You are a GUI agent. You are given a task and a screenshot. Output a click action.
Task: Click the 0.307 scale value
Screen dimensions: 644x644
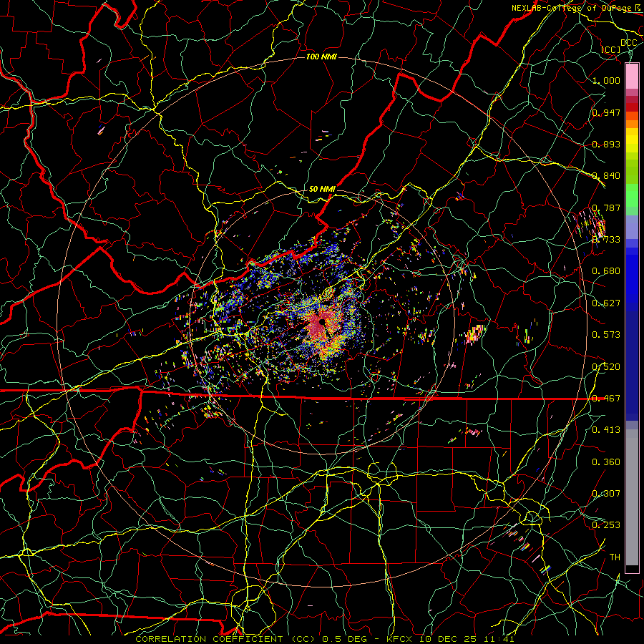click(x=606, y=494)
